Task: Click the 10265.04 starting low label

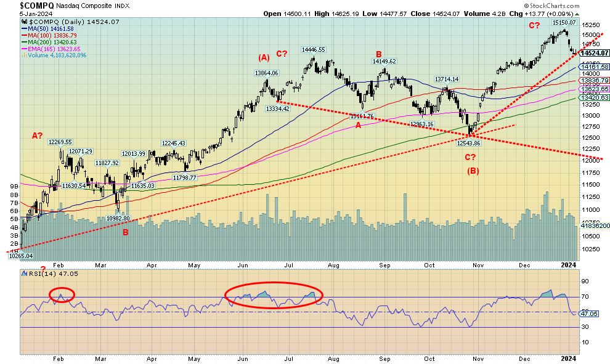Action: point(21,256)
